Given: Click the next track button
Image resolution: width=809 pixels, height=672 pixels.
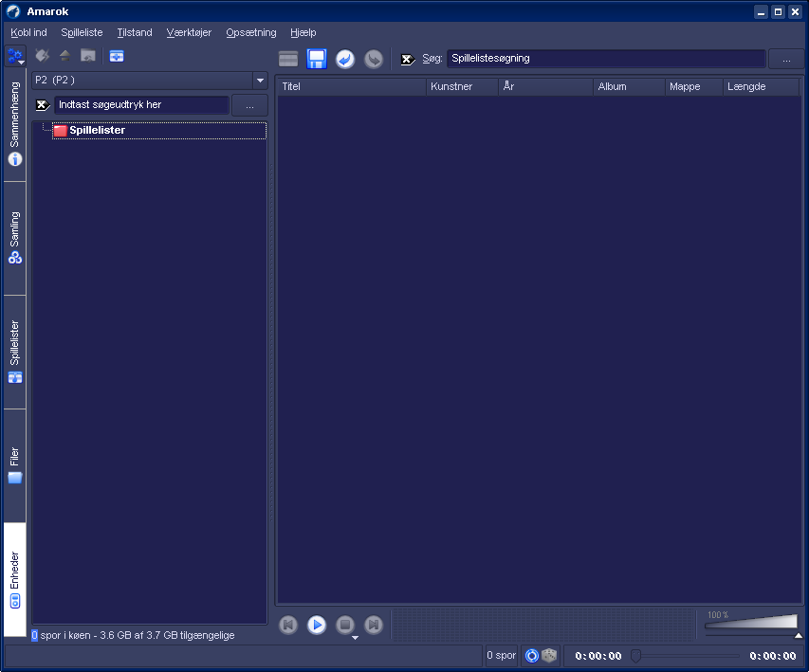Looking at the screenshot, I should tap(374, 625).
